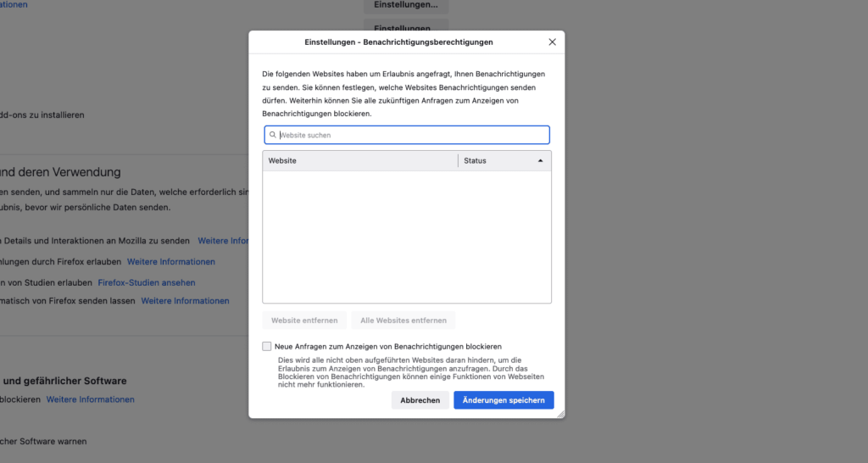Click the 'Website entfernen' button
Screen dimensions: 868x463
[x=304, y=320]
